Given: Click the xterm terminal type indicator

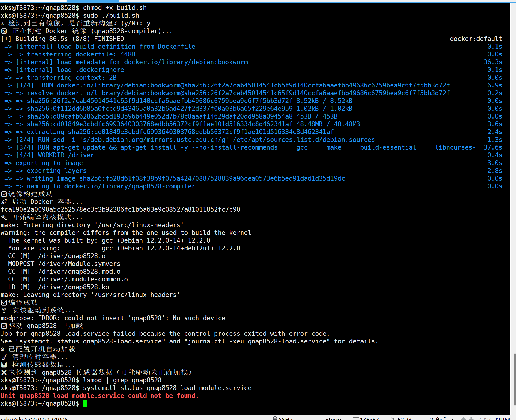Looking at the screenshot, I should coord(333,418).
